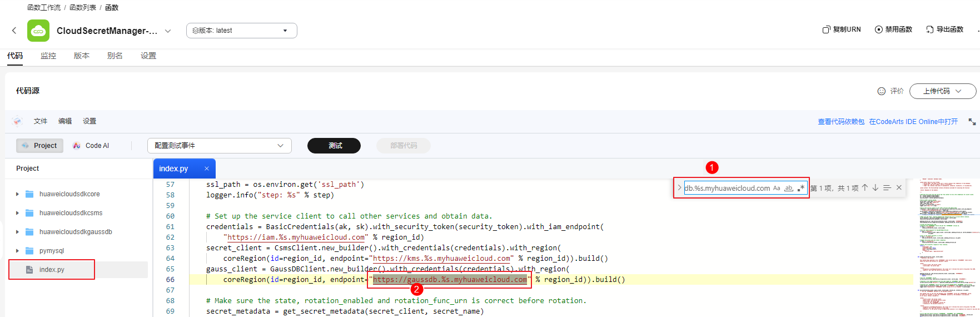Viewport: 980px width, 317px height.
Task: Expand the huaweicloudsdkcsms folder arrow
Action: click(17, 213)
